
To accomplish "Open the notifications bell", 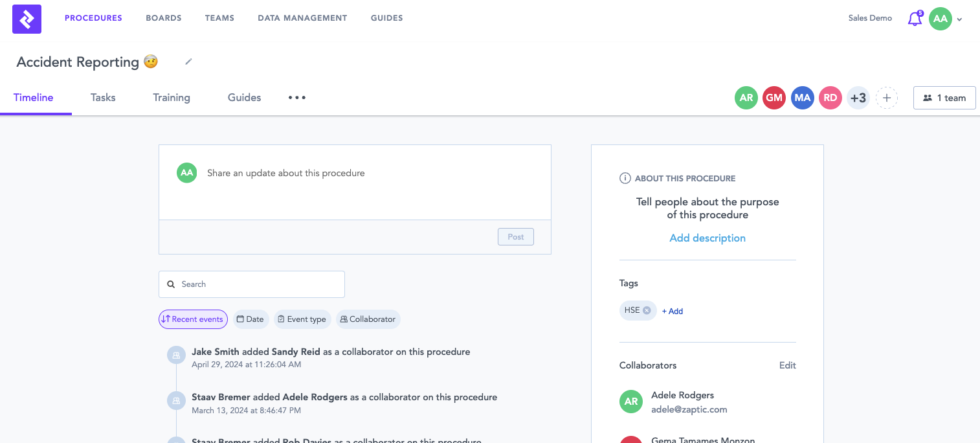I will [x=914, y=19].
